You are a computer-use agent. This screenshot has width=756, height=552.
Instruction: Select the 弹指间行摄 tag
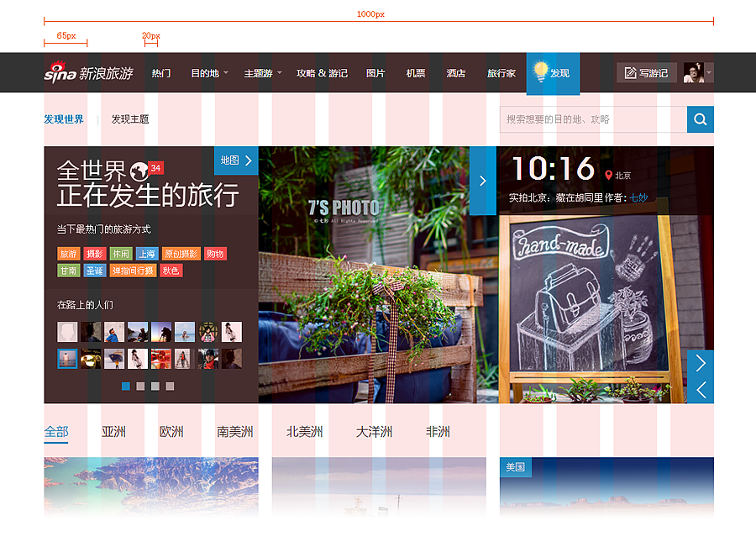[133, 271]
